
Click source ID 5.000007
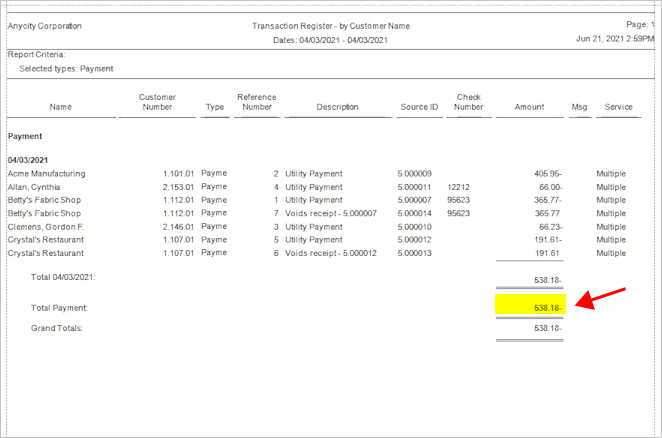click(x=415, y=200)
